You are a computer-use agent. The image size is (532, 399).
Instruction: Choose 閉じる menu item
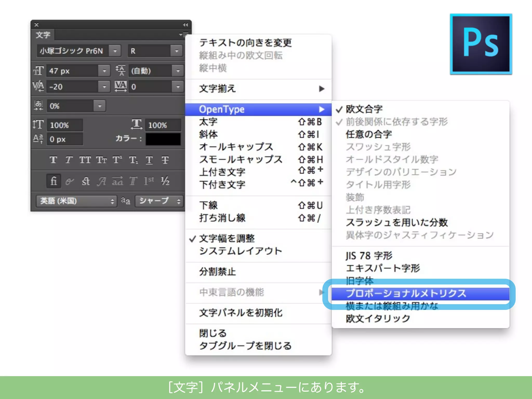click(258, 333)
